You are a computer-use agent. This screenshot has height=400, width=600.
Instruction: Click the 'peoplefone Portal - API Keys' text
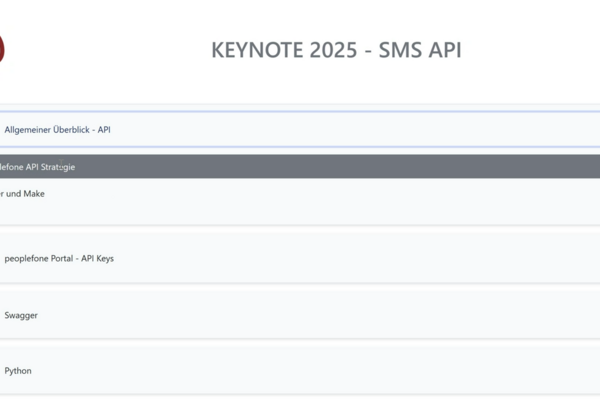pyautogui.click(x=59, y=259)
